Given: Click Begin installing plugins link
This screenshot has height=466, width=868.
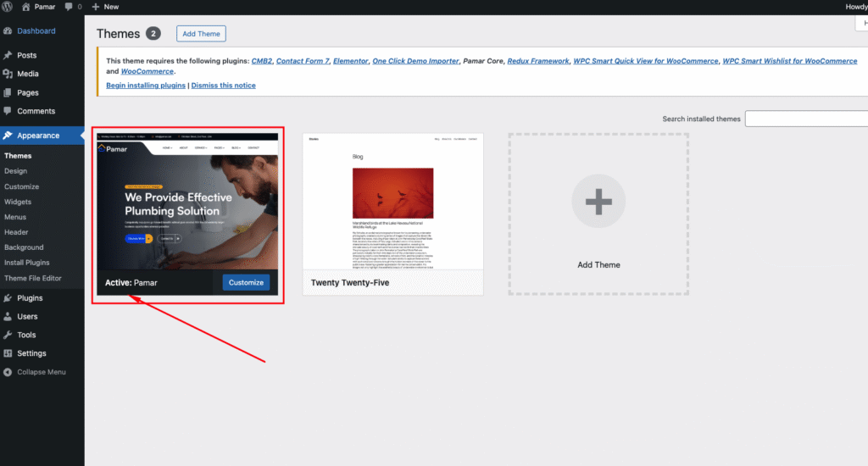Looking at the screenshot, I should pos(146,86).
